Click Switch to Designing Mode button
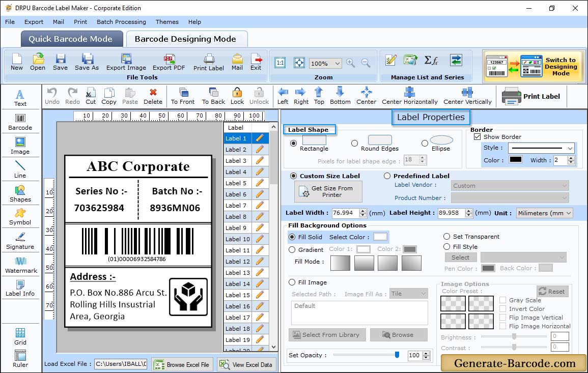 pyautogui.click(x=533, y=67)
